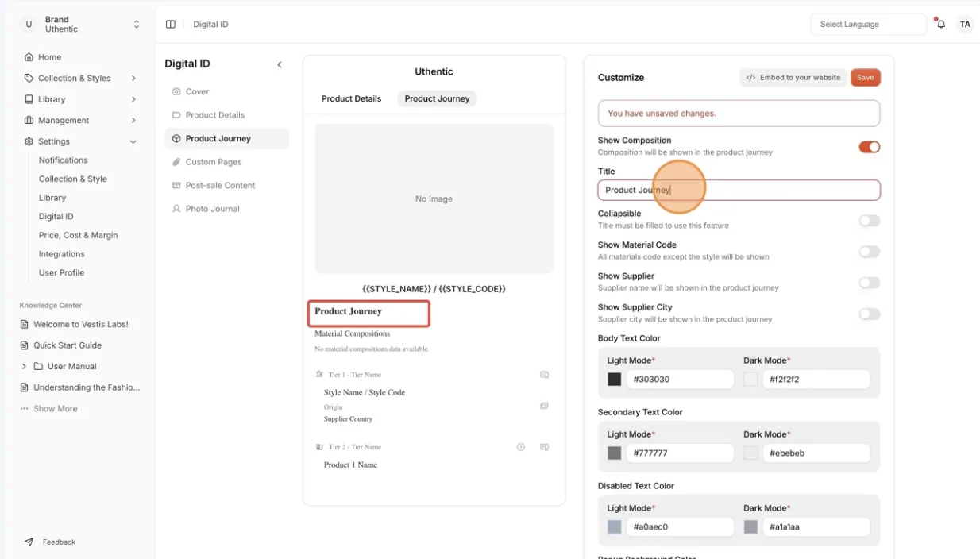980x559 pixels.
Task: Click the rightmost icon in Tier 2 row
Action: pyautogui.click(x=544, y=447)
